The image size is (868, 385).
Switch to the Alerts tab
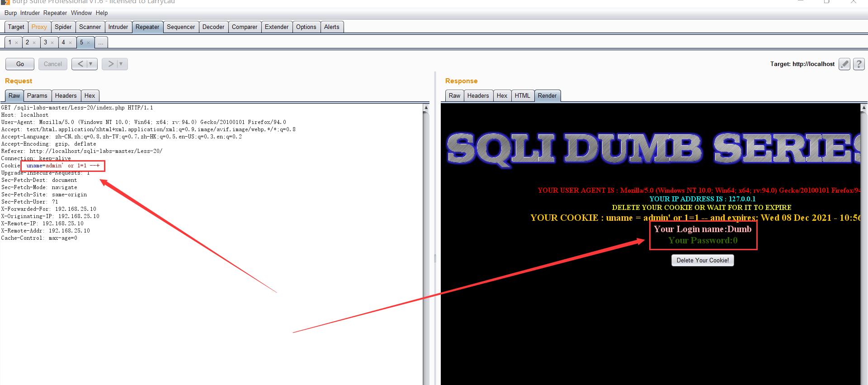pyautogui.click(x=331, y=27)
